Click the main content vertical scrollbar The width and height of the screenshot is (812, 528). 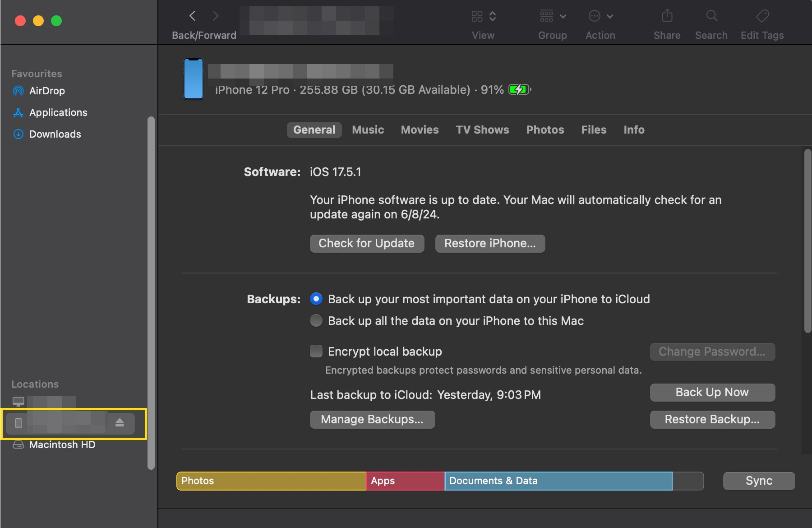[807, 241]
